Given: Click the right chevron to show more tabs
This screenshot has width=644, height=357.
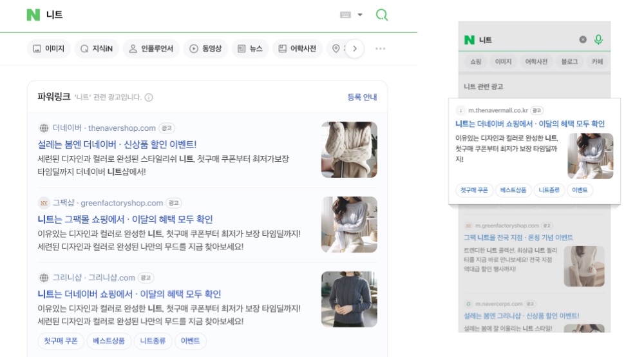Looking at the screenshot, I should [x=354, y=48].
